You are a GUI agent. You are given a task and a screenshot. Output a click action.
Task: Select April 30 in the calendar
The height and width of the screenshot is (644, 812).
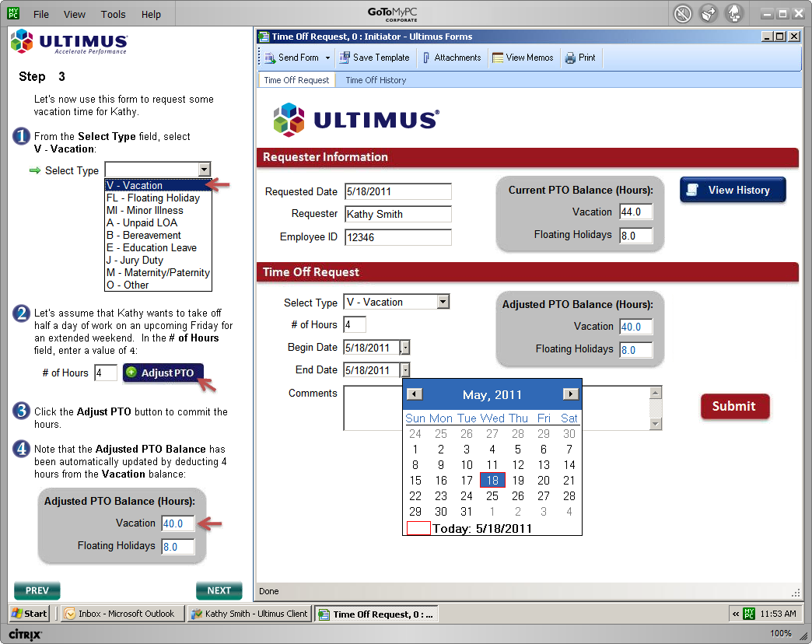pyautogui.click(x=569, y=434)
